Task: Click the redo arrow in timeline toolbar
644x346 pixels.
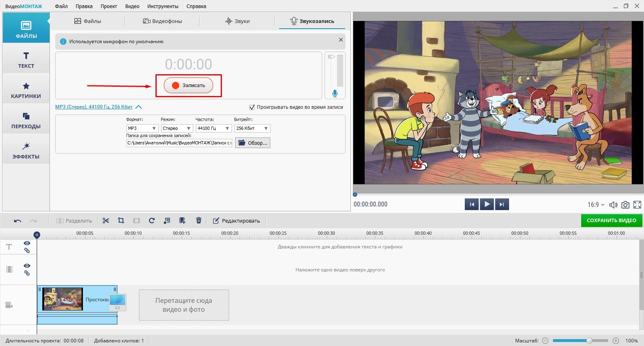Action: coord(33,221)
